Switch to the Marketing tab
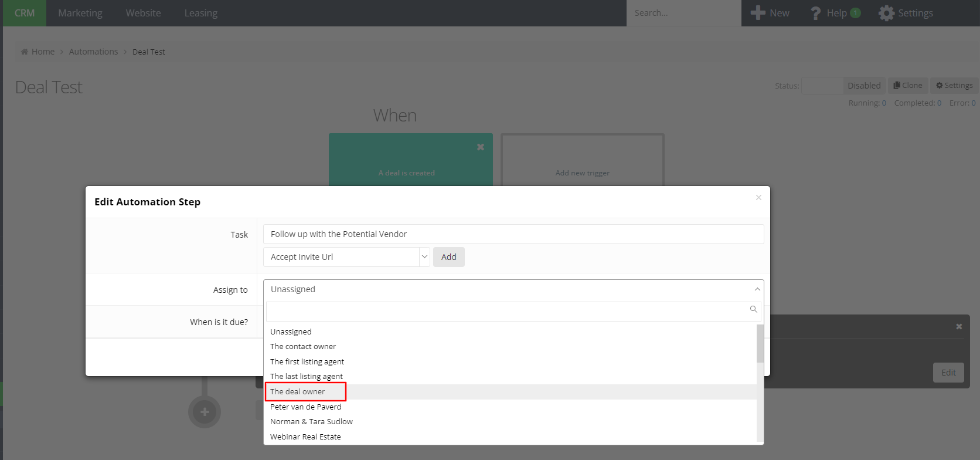Image resolution: width=980 pixels, height=460 pixels. tap(80, 13)
